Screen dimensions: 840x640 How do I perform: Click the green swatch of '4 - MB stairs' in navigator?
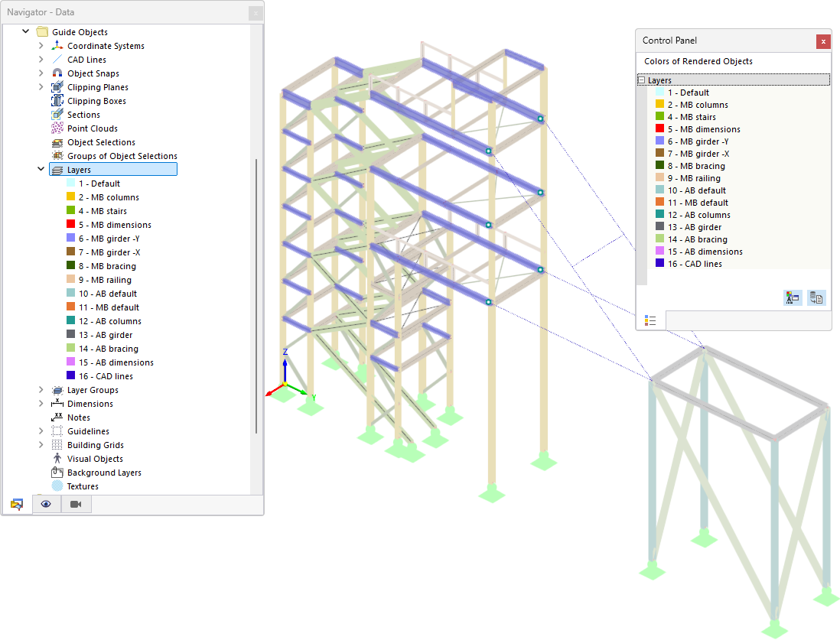pos(70,210)
